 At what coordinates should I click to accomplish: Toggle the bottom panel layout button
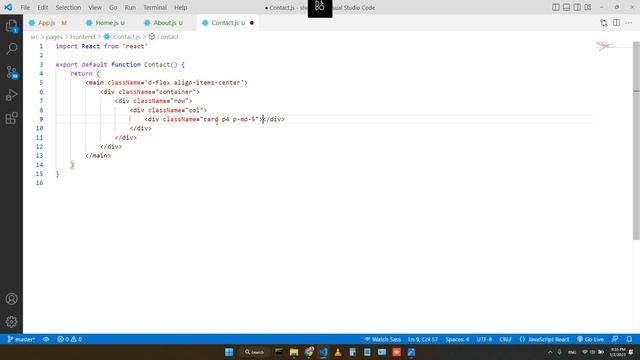tap(567, 7)
